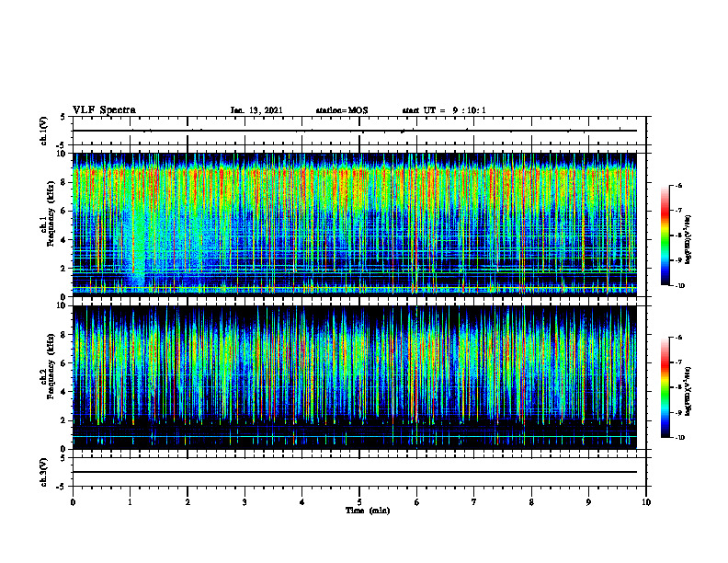
Task: Click the "-10" label on the ch.2 color bar
Action: pyautogui.click(x=679, y=438)
